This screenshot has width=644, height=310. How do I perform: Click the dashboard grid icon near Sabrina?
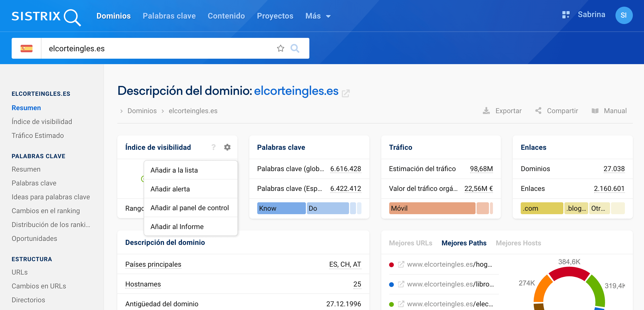pos(566,15)
